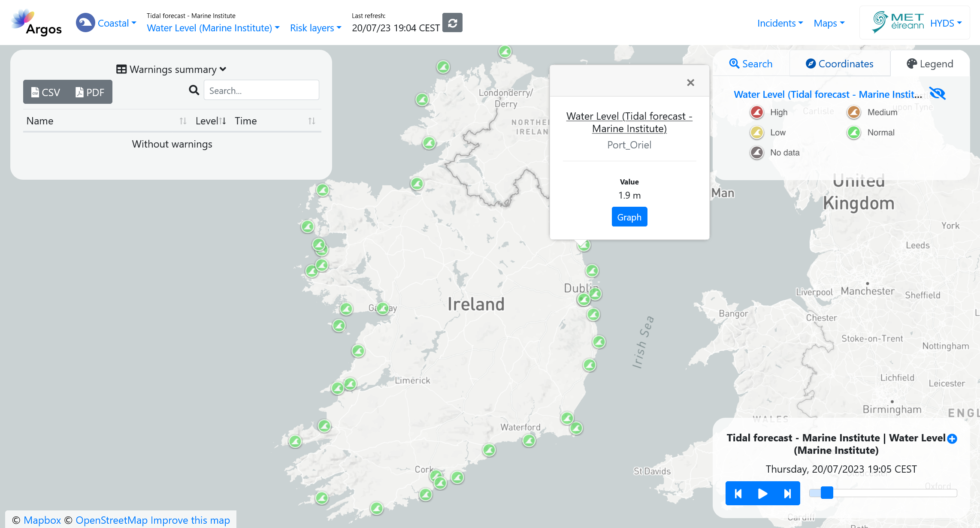Click the No data legend icon
This screenshot has height=528, width=980.
point(757,152)
